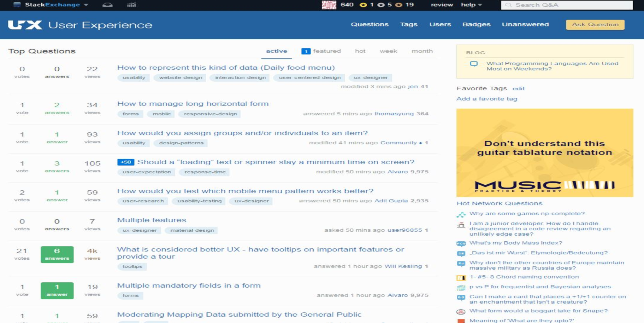Click username 'Adit Gupta'
Screen dimensions: 644x323
tap(391, 201)
